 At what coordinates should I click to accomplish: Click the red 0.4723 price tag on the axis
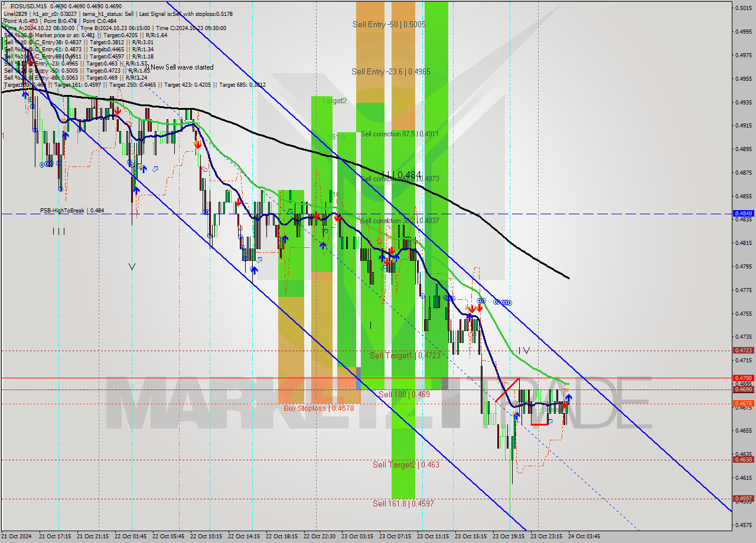[742, 351]
